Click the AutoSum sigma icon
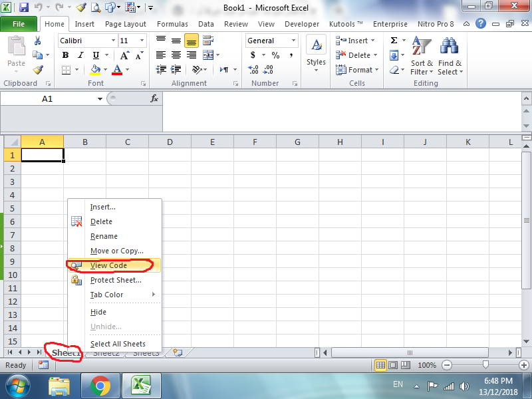The width and height of the screenshot is (532, 399). coord(394,41)
